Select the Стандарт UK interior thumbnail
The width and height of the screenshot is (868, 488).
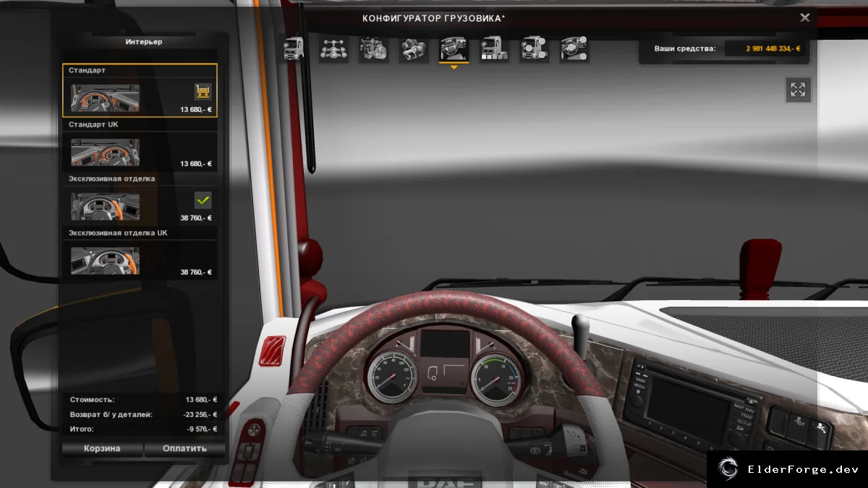click(x=105, y=153)
